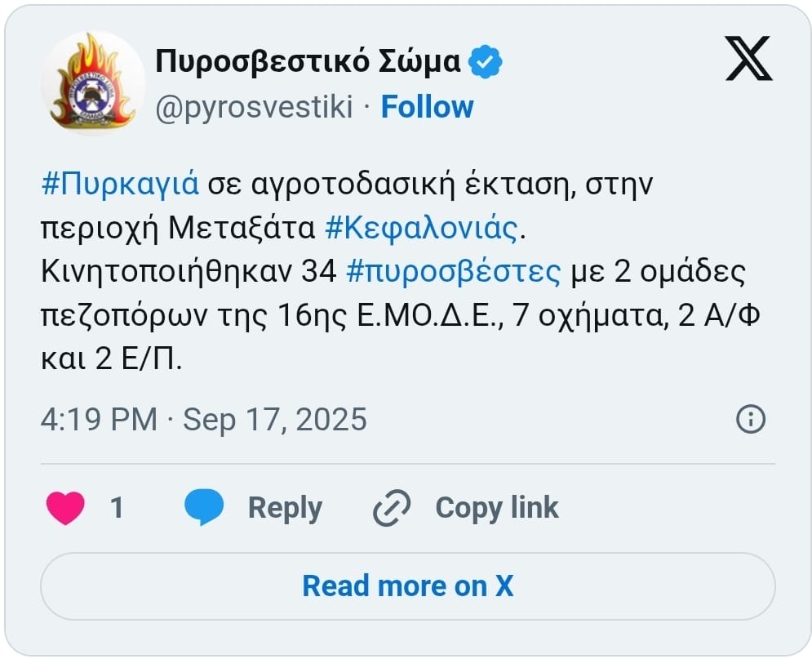
Task: Open the #Κεφαλονιάς hashtag
Action: 421,229
